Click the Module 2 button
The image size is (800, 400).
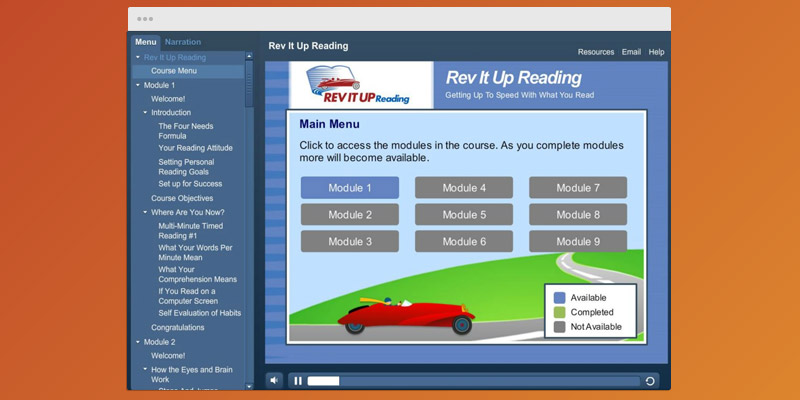click(x=349, y=215)
